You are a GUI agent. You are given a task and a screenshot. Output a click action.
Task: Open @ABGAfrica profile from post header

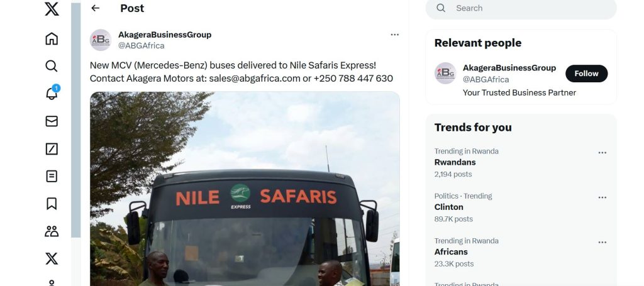tap(141, 45)
